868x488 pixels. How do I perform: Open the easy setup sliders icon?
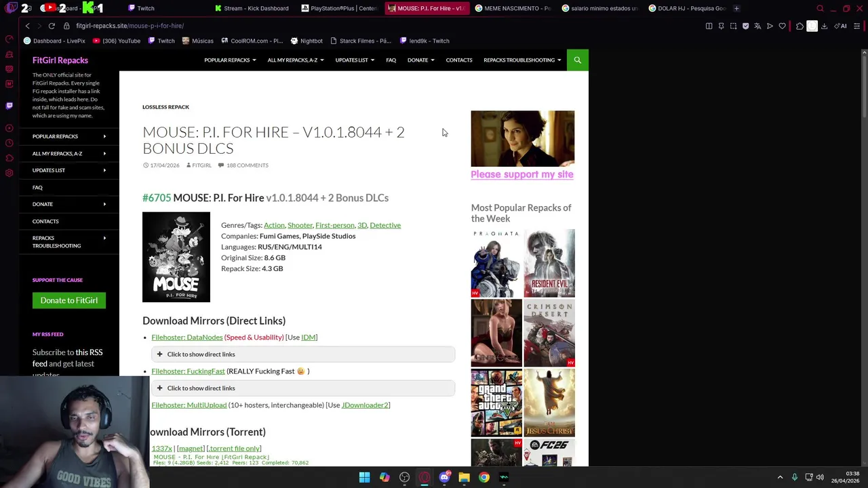point(857,26)
